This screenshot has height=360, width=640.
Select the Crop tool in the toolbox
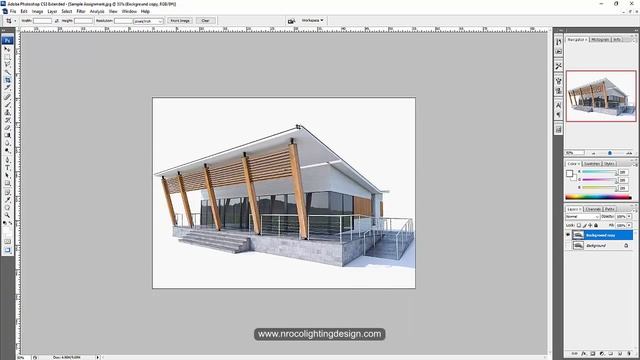pos(7,80)
